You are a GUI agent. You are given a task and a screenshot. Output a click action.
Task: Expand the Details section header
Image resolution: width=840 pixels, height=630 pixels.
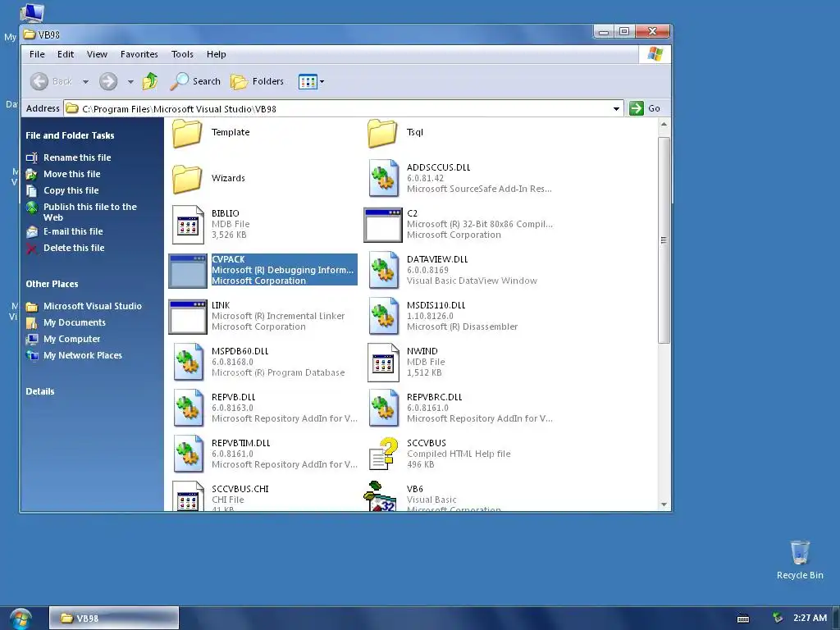40,391
